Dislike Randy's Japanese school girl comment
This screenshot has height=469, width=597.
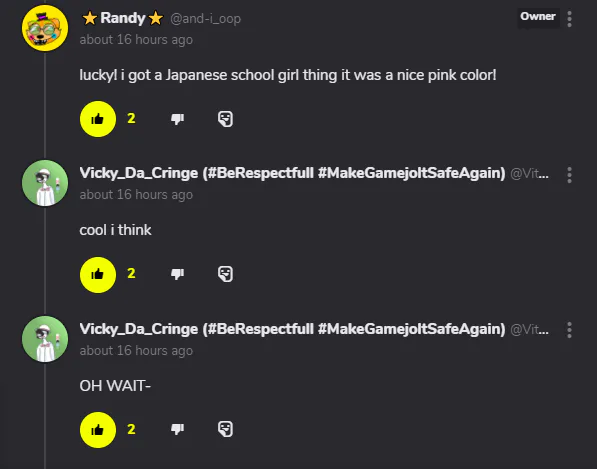[177, 119]
